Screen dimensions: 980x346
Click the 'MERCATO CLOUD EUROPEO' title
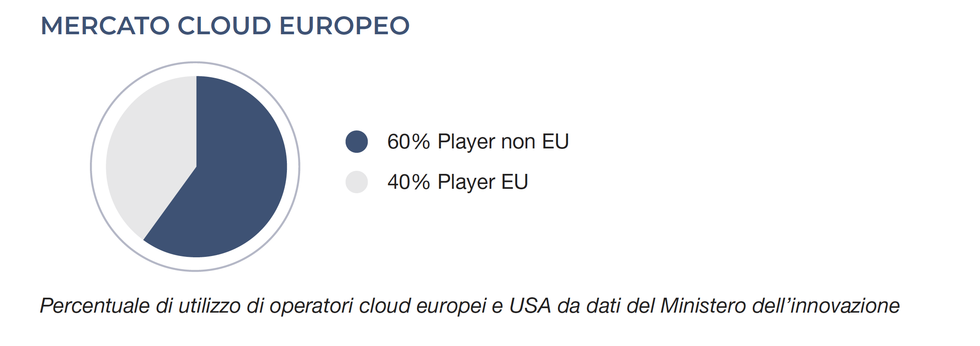click(x=225, y=25)
